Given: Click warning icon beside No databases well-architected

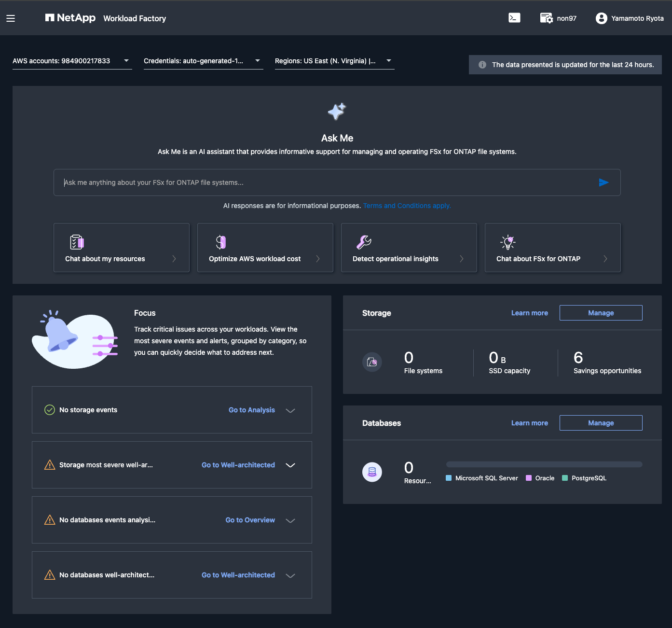Looking at the screenshot, I should (50, 575).
